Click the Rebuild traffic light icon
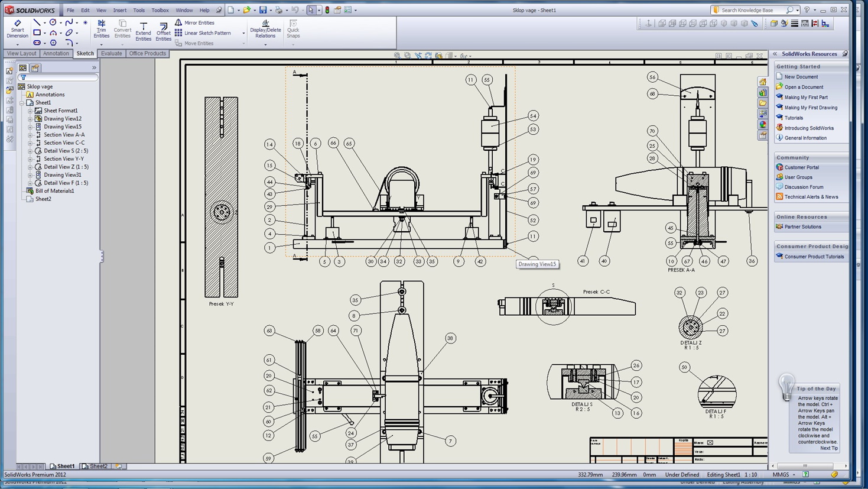 327,10
